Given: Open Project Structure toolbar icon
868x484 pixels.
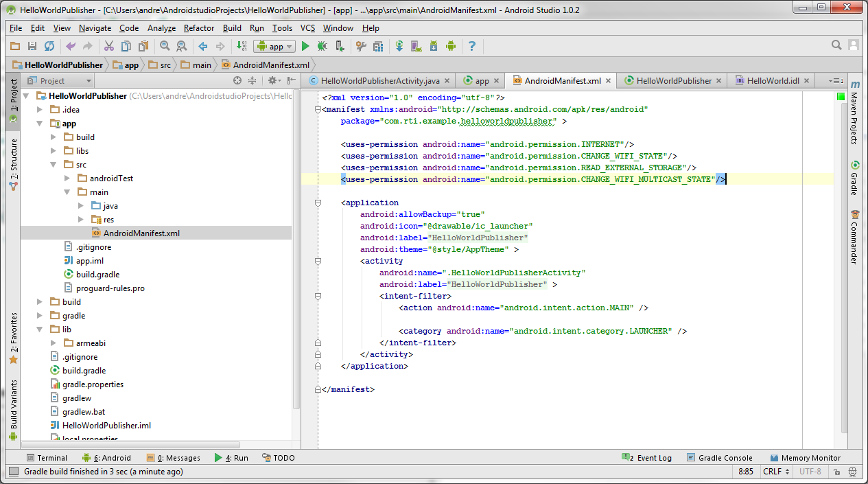Looking at the screenshot, I should point(378,46).
